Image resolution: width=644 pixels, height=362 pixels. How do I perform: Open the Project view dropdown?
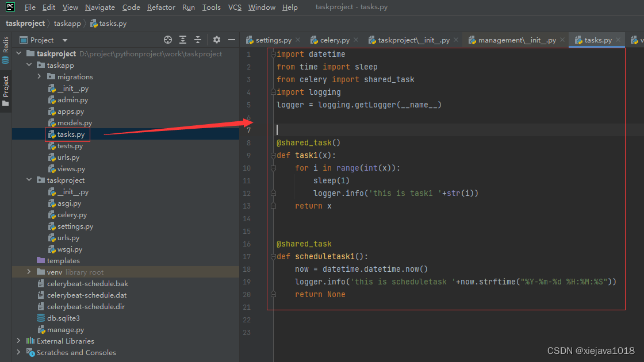coord(64,40)
